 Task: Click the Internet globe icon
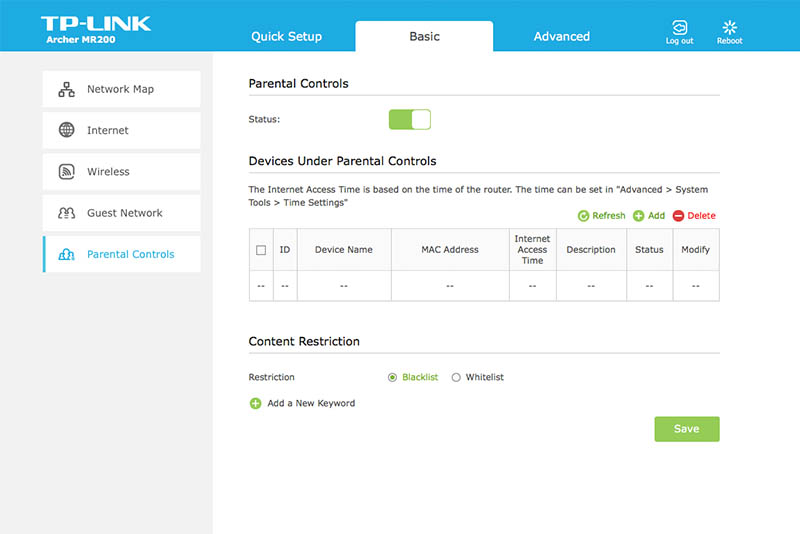[66, 130]
